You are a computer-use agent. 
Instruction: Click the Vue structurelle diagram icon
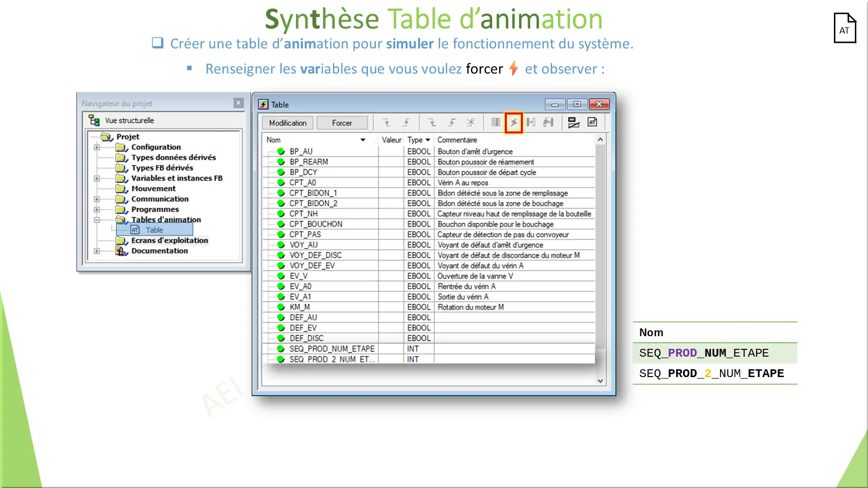click(x=93, y=120)
